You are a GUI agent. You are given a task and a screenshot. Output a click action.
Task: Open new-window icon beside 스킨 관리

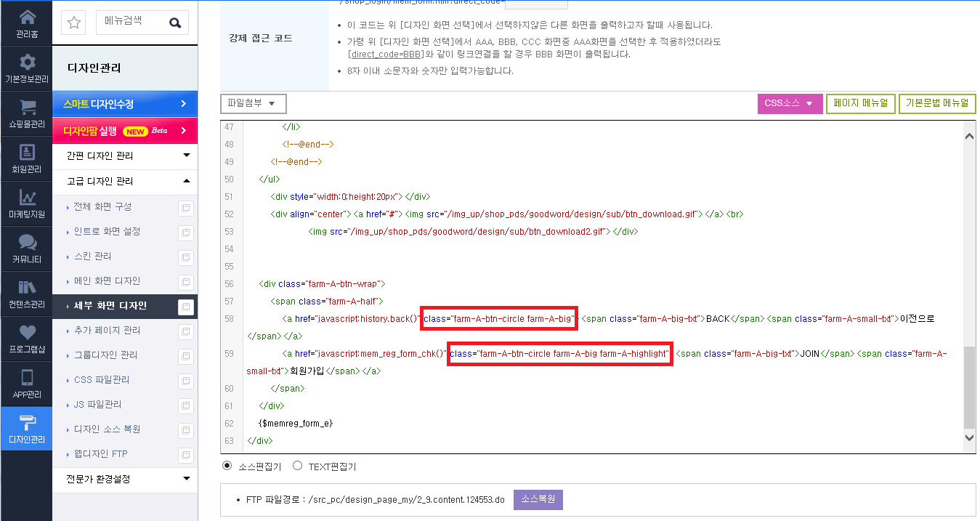point(186,257)
